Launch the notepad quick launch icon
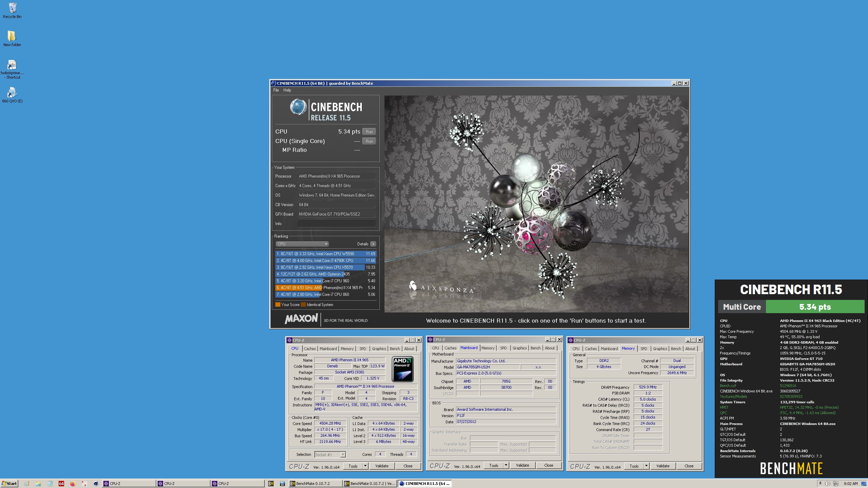This screenshot has width=868, height=488. click(x=50, y=484)
